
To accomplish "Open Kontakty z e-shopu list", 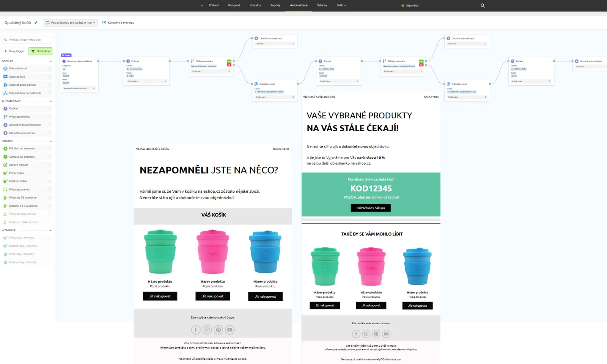I will 118,23.
